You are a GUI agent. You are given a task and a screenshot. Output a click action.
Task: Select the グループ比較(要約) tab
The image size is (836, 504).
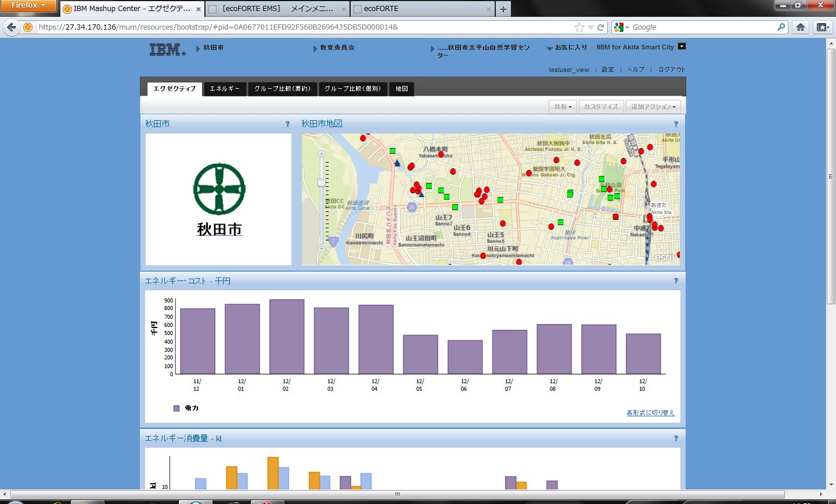(x=283, y=89)
